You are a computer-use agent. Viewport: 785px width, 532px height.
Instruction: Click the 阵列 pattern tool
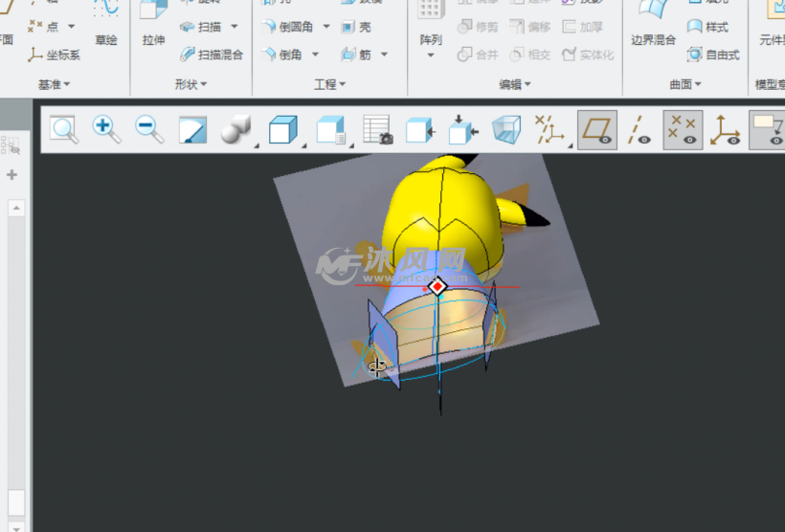431,25
